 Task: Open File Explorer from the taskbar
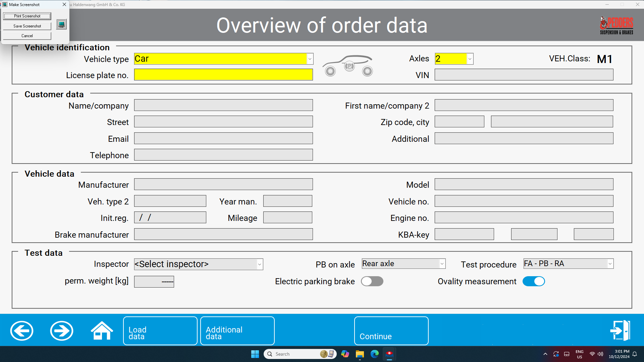[x=360, y=354]
